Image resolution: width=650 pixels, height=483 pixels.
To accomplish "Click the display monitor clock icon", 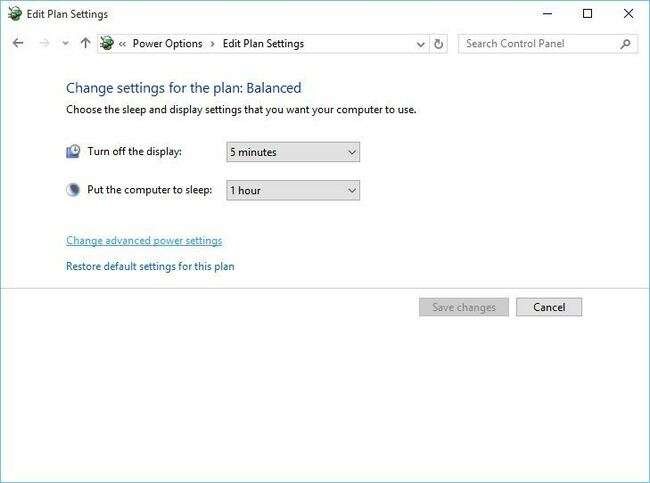I will coord(73,151).
